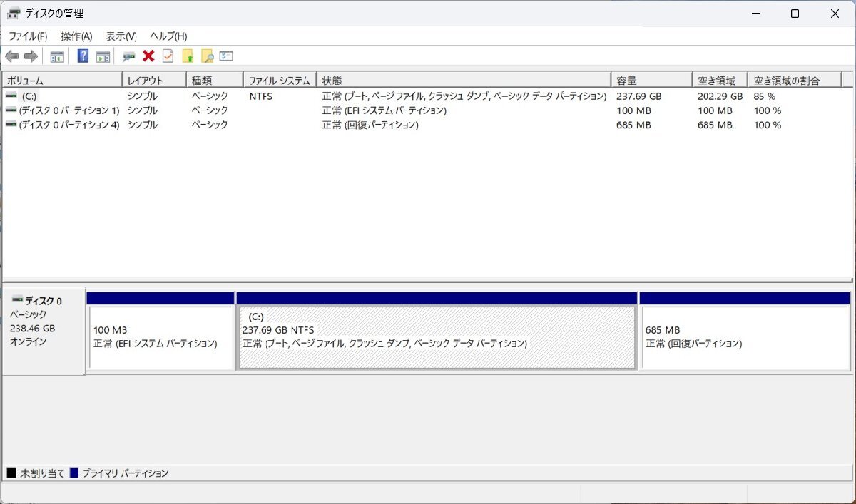
Task: Click the 685 MB capacity cell in list
Action: (x=634, y=125)
